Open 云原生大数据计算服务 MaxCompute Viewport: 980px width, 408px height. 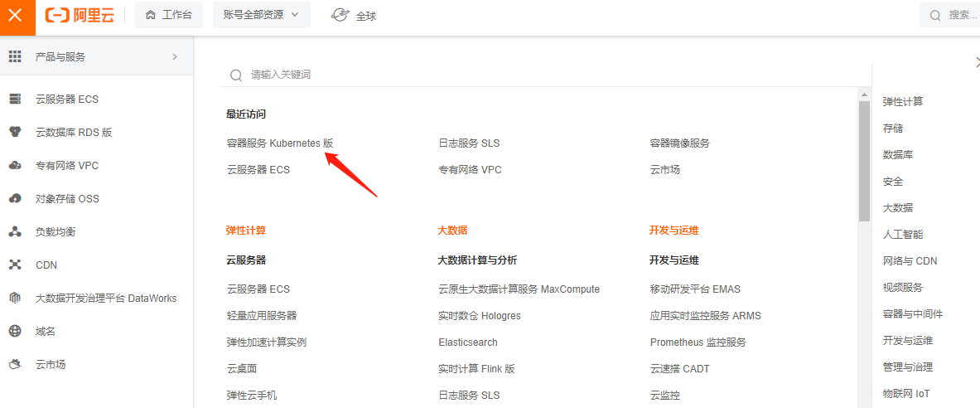[519, 289]
